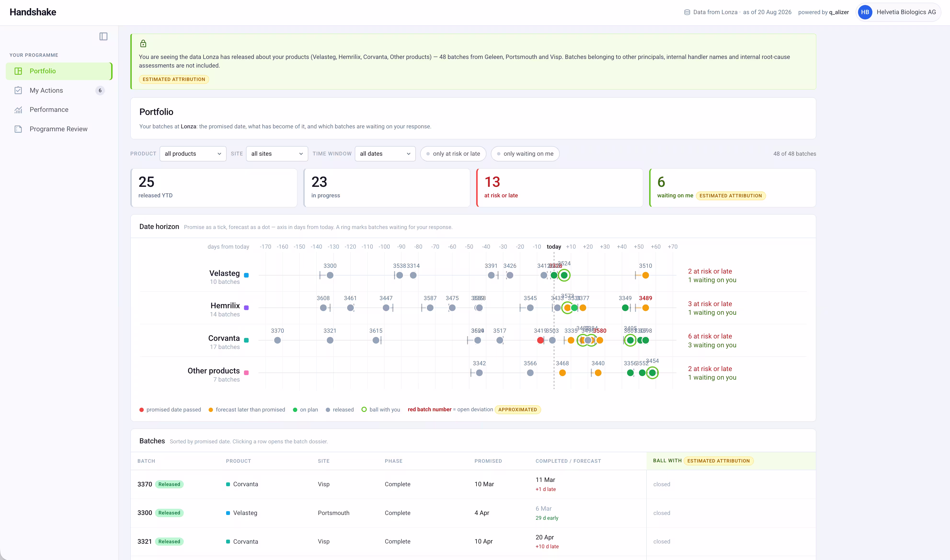Select batch 3615 dot on Corvanta timeline

376,340
